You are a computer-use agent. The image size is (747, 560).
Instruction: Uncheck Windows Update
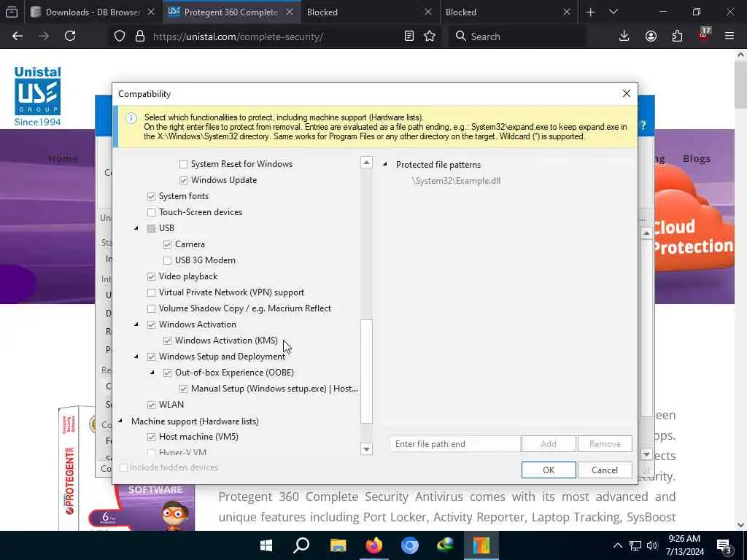coord(183,181)
